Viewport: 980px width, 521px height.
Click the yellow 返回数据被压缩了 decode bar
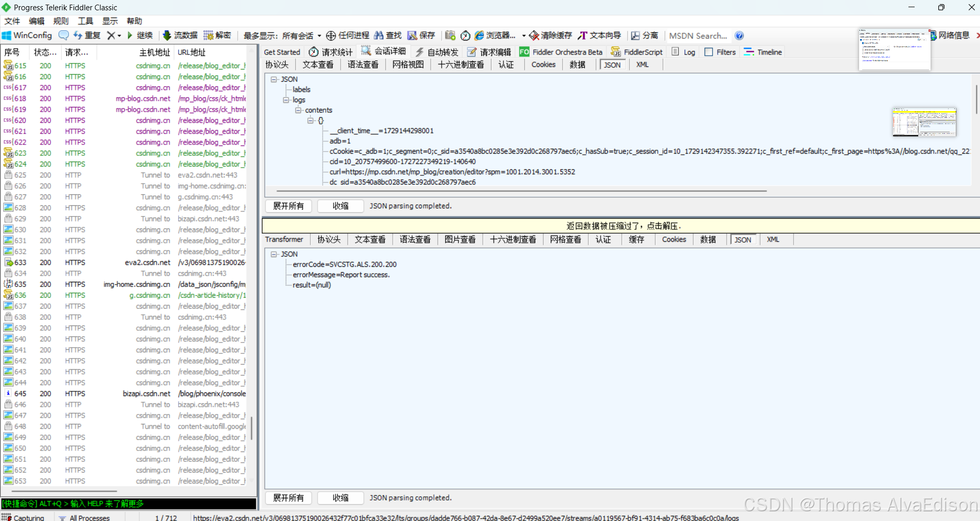coord(621,226)
